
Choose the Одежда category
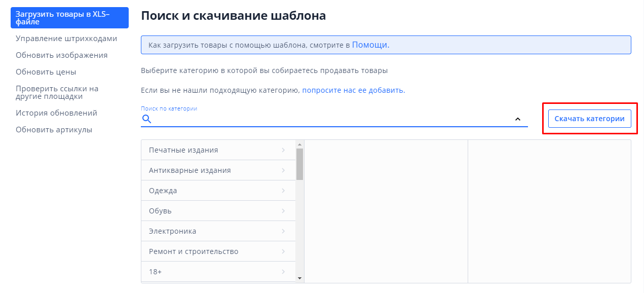pos(218,191)
